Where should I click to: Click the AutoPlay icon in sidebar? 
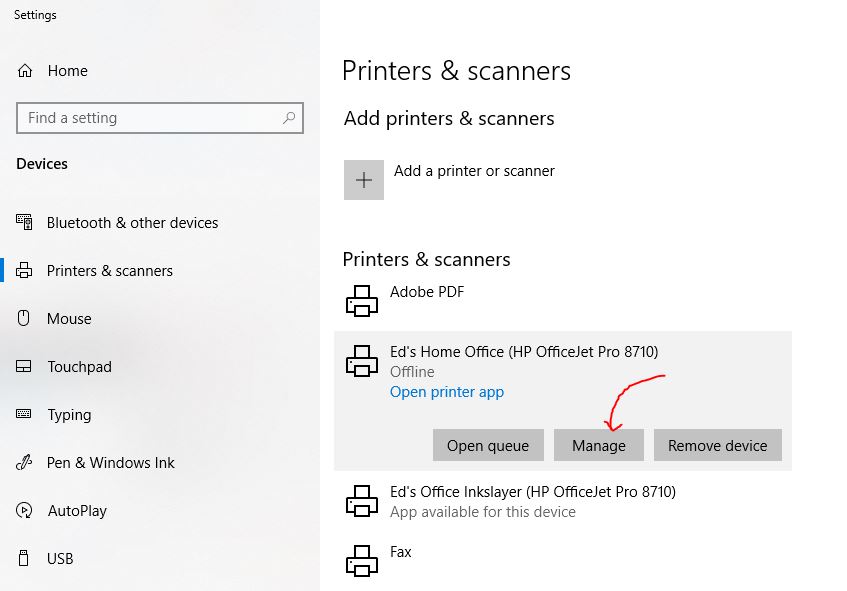pos(25,511)
